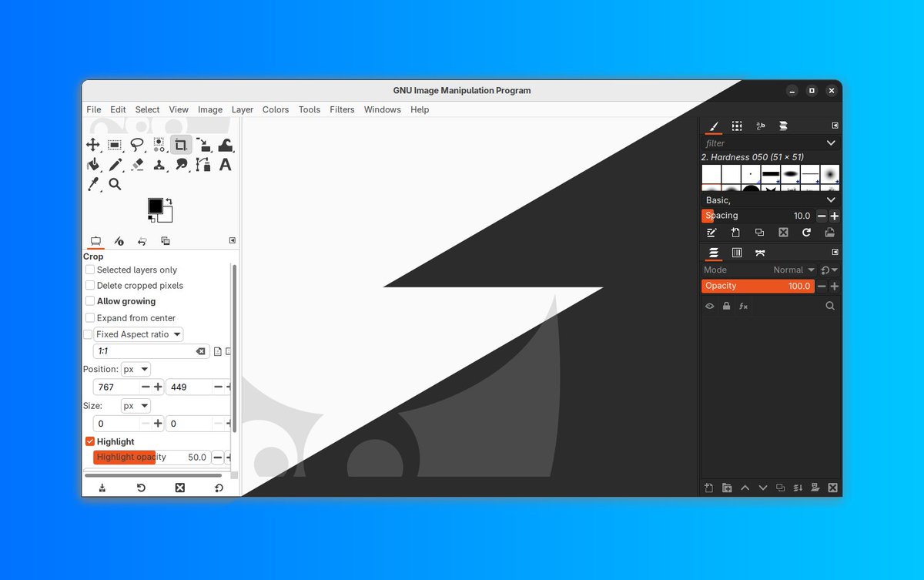Tick the Fixed Aspect ratio checkbox
924x580 pixels.
tap(87, 334)
